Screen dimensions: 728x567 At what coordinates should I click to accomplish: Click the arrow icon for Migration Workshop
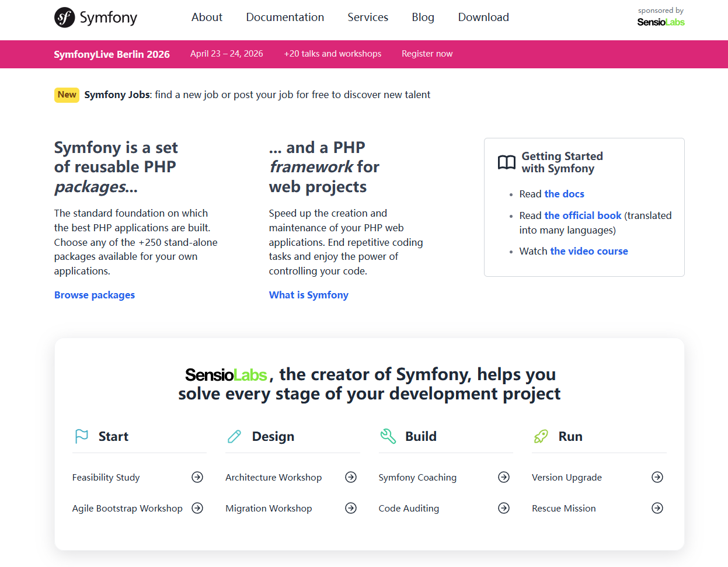351,508
